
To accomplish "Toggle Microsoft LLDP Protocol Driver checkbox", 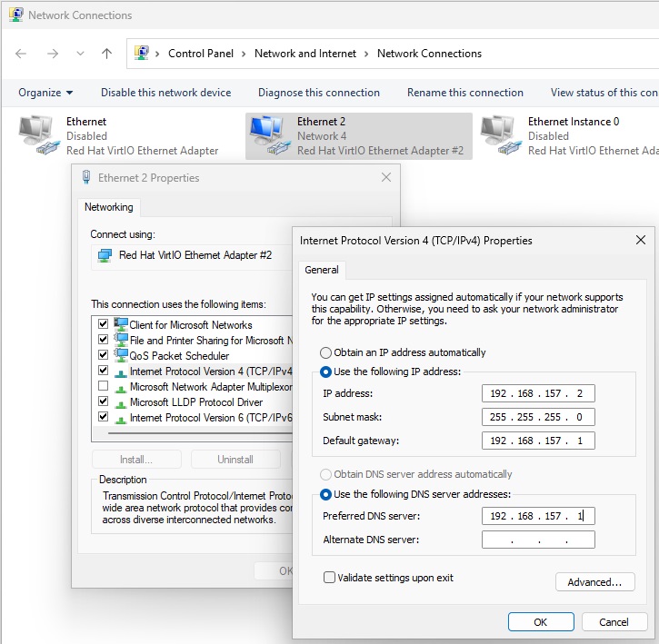I will coord(103,401).
